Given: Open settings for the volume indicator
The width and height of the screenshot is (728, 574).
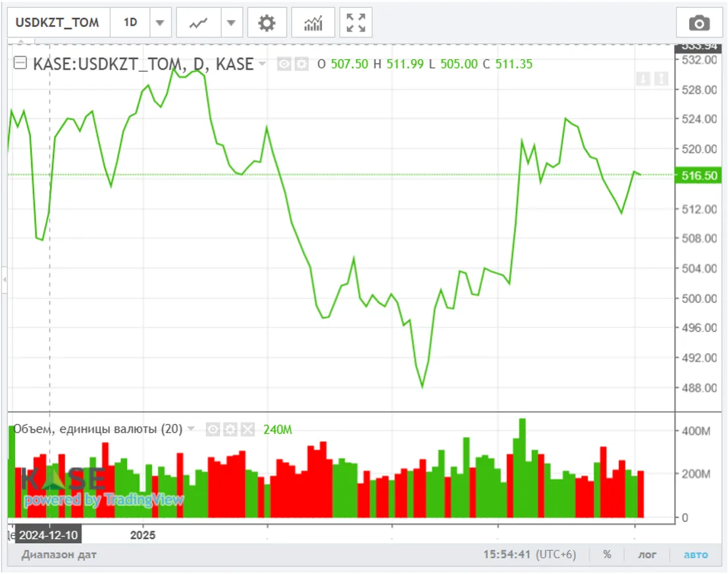Looking at the screenshot, I should click(230, 430).
